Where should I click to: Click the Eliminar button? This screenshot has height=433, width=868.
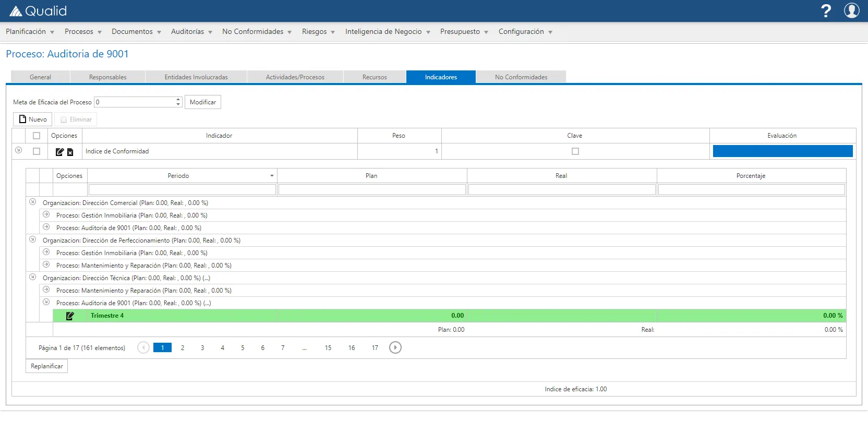(x=76, y=119)
